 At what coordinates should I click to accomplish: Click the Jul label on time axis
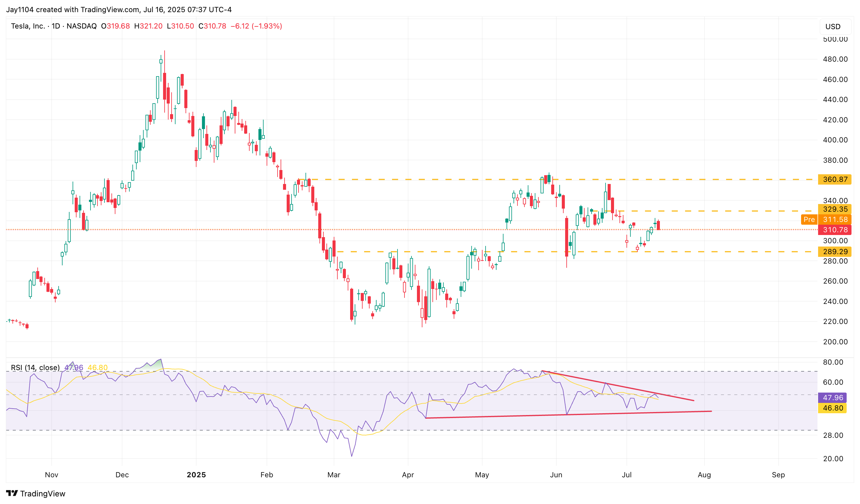pos(626,475)
